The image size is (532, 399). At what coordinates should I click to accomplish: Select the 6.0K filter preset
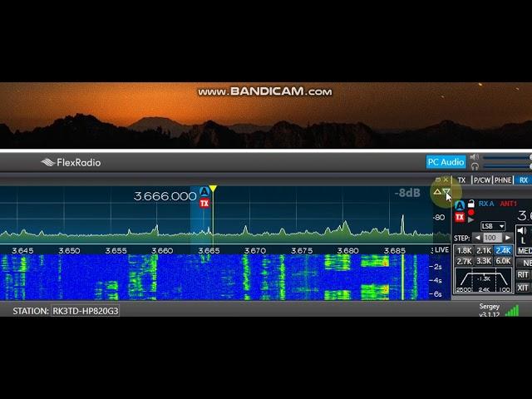[503, 261]
